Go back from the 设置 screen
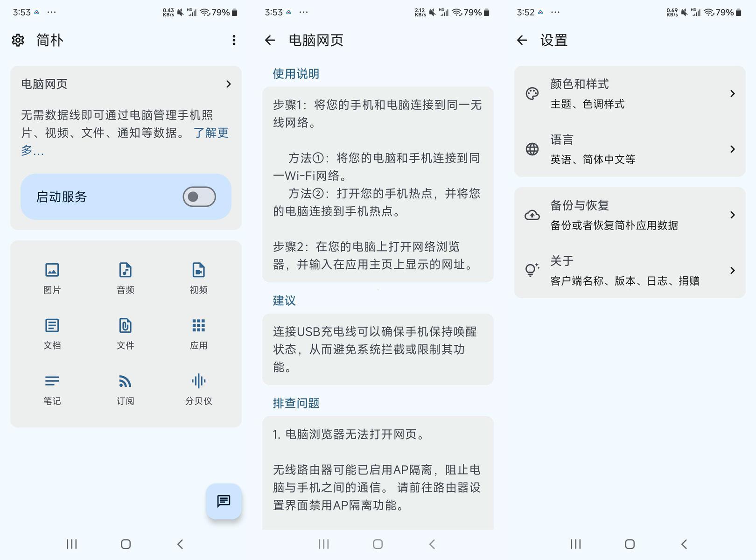Image resolution: width=756 pixels, height=560 pixels. pos(522,40)
